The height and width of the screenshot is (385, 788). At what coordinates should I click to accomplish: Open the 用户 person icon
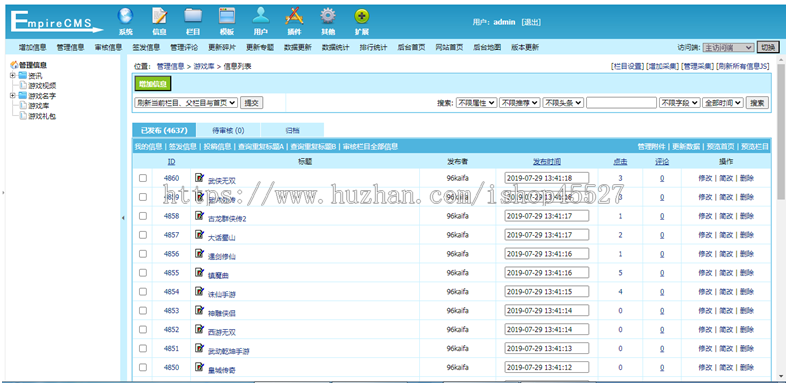pos(260,17)
